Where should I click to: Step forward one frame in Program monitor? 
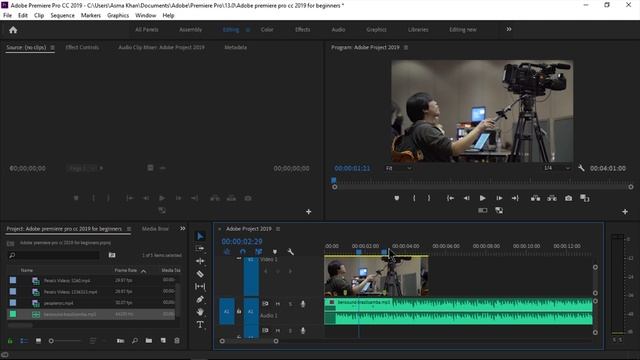pyautogui.click(x=499, y=198)
